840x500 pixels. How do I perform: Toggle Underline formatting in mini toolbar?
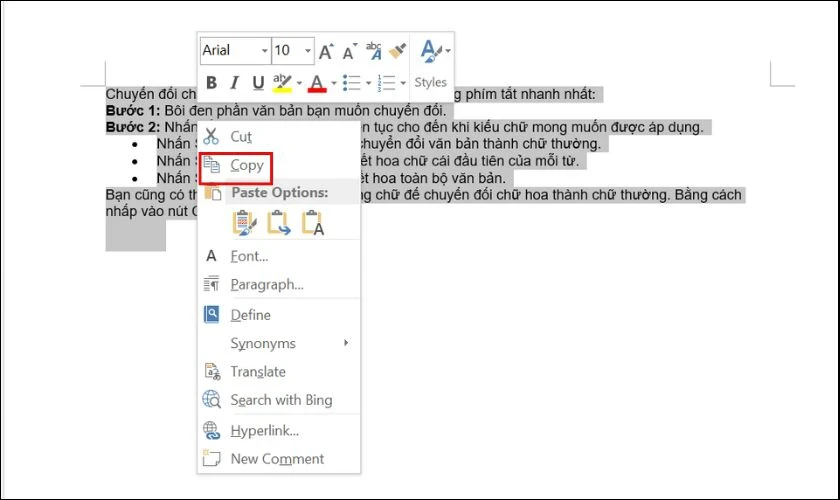pos(258,83)
